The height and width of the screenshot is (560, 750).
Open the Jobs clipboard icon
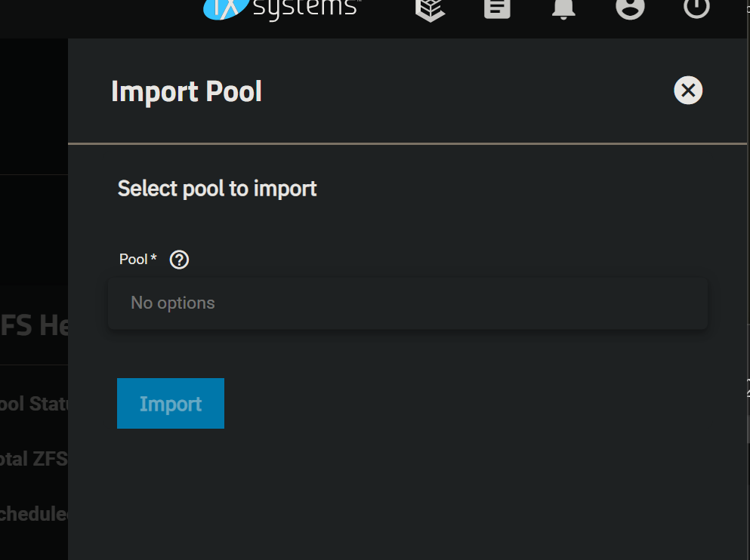coord(497,8)
